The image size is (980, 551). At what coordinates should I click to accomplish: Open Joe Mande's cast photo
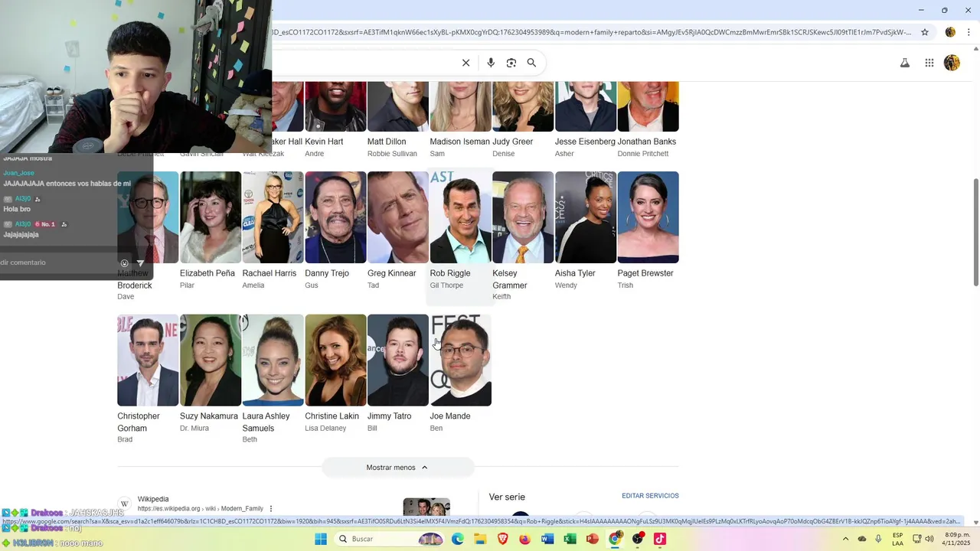point(460,360)
